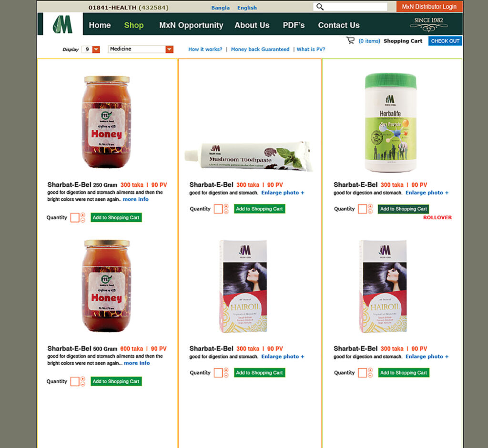
Task: Add Herbalife Soy Protein to shopping cart
Action: pyautogui.click(x=403, y=209)
